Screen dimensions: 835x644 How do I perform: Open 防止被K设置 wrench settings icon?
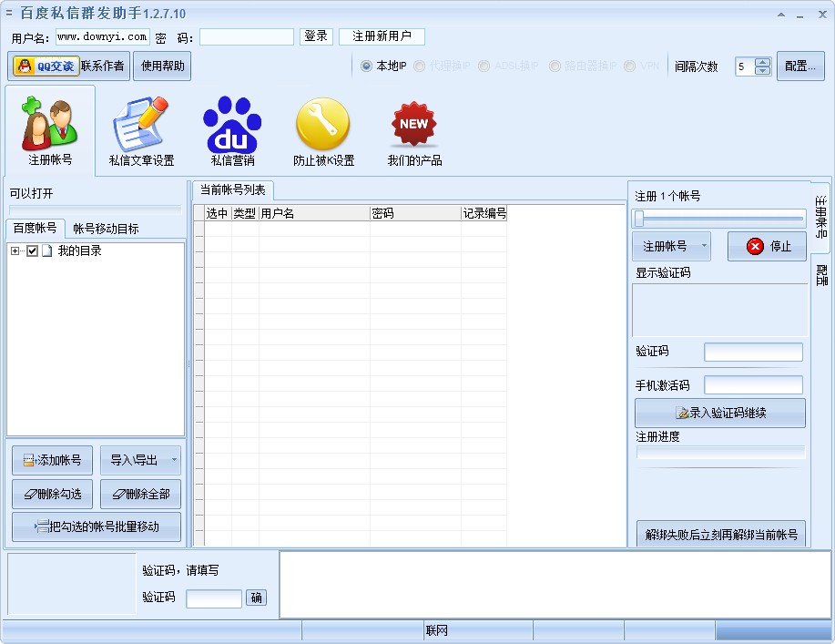tap(322, 128)
